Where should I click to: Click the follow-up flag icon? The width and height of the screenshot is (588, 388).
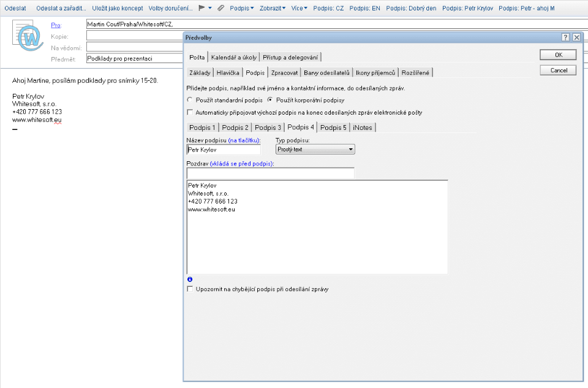[203, 8]
